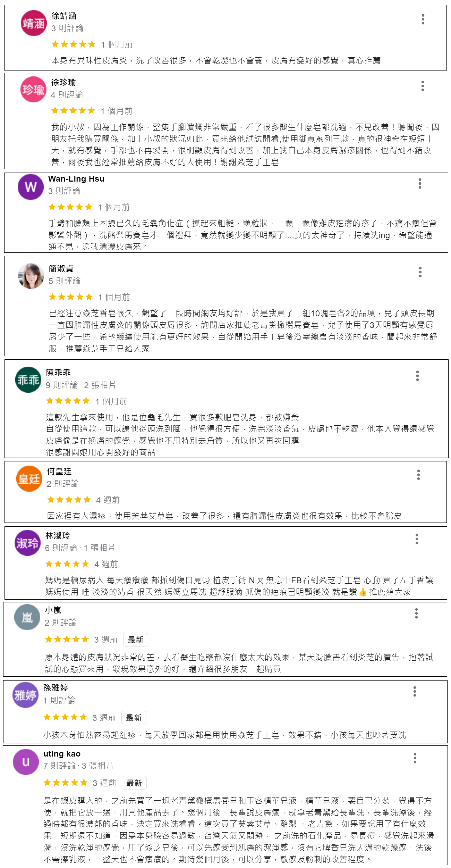Click the 最新 badge on 孫雅婷's review

click(x=134, y=718)
